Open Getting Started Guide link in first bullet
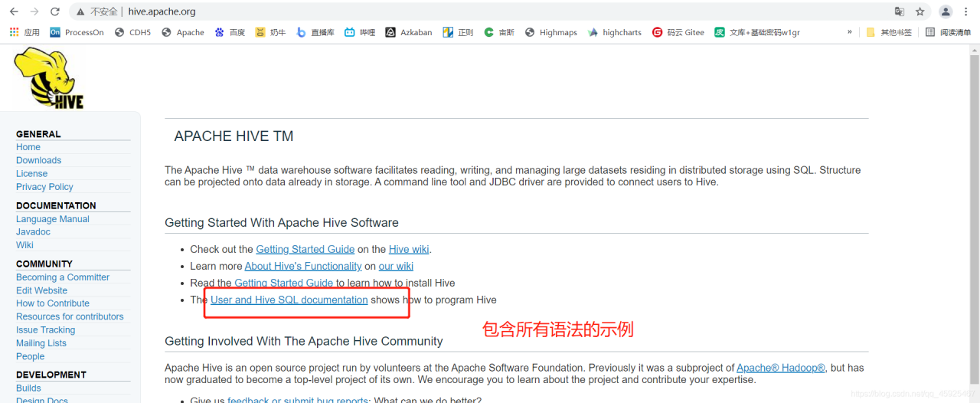980x403 pixels. pos(305,249)
